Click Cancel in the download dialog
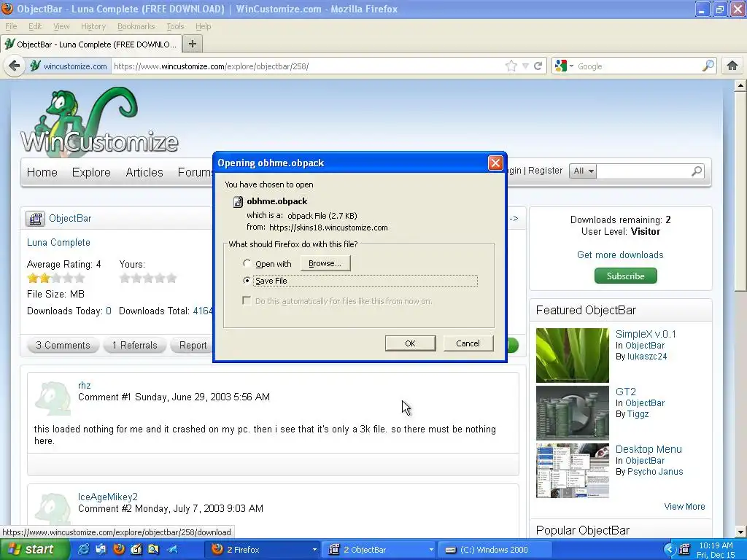The width and height of the screenshot is (747, 560). click(x=468, y=343)
